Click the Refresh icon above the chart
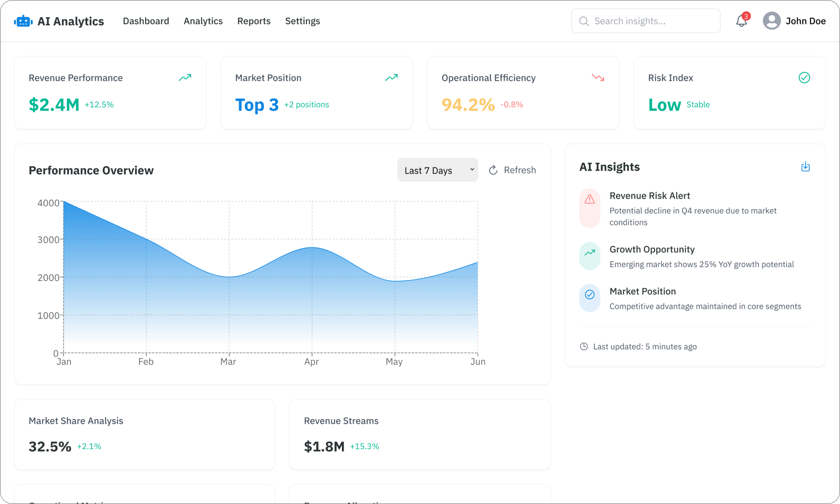840x504 pixels. point(493,170)
